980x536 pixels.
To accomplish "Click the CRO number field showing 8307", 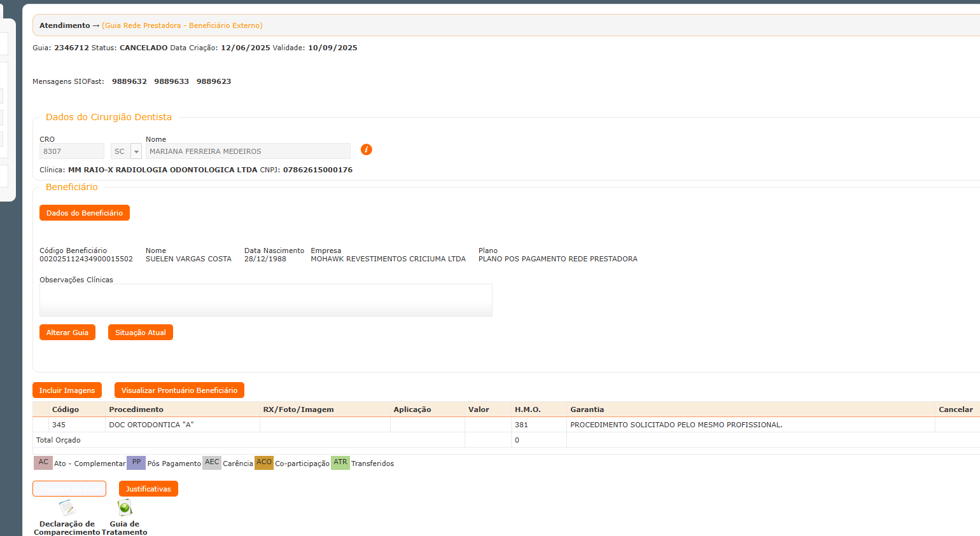I will 71,151.
